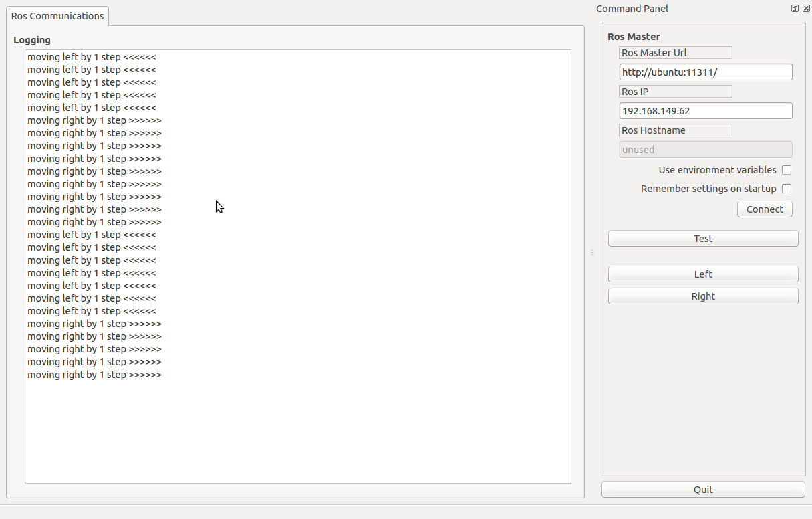812x519 pixels.
Task: Click the disabled Ros Hostname field
Action: tap(706, 150)
